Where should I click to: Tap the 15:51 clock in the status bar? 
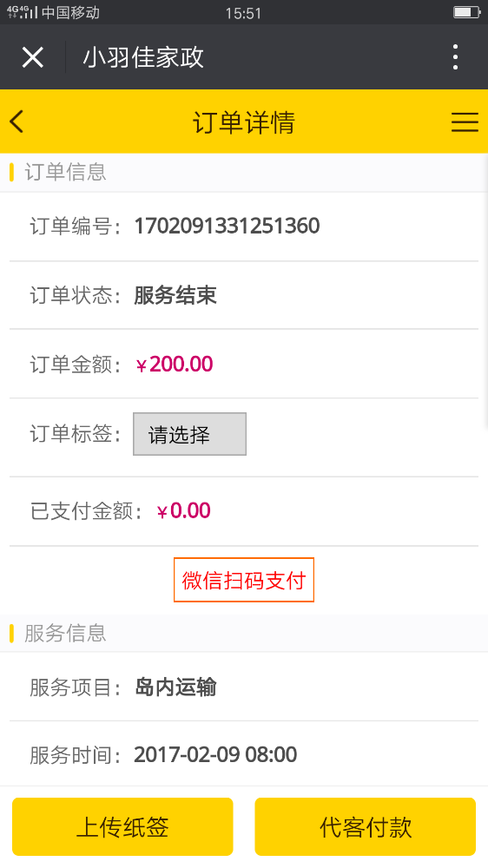tap(243, 13)
